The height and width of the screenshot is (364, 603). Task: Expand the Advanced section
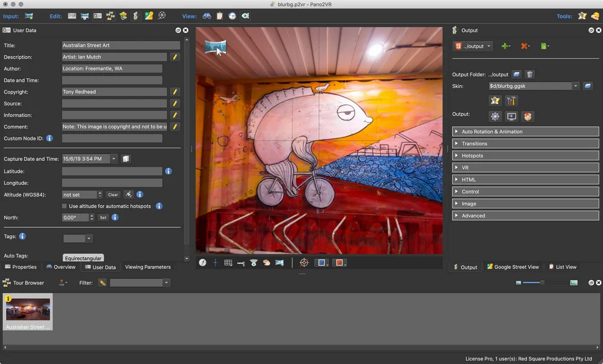click(x=525, y=216)
